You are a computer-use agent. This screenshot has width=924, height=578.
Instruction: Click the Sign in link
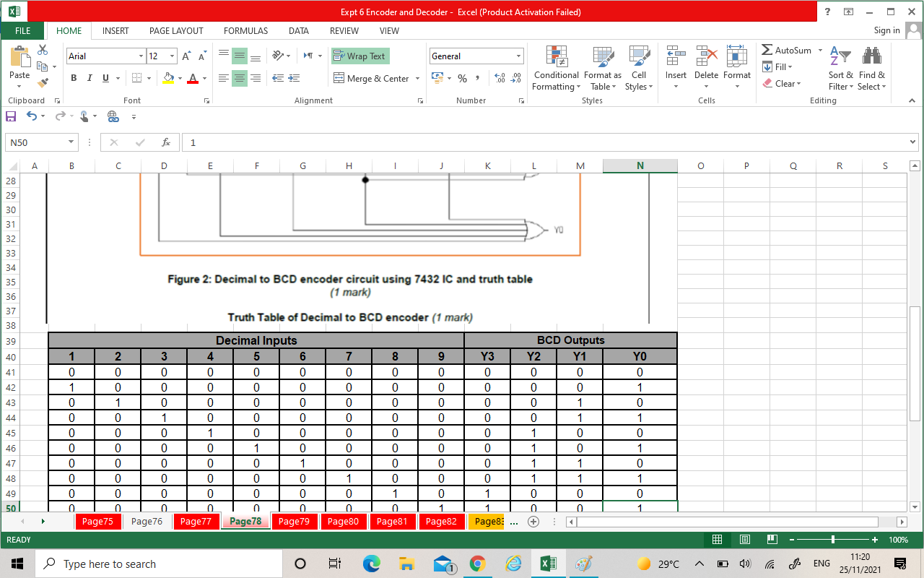tap(886, 31)
